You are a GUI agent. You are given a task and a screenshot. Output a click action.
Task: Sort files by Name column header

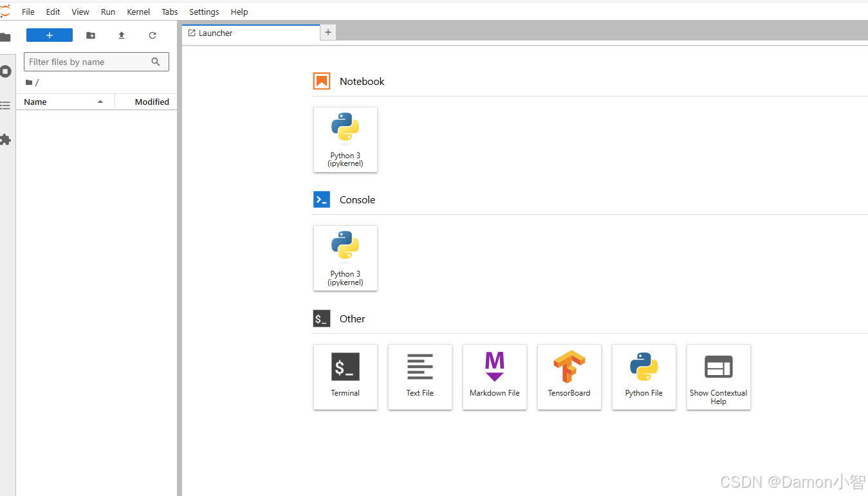[x=65, y=102]
